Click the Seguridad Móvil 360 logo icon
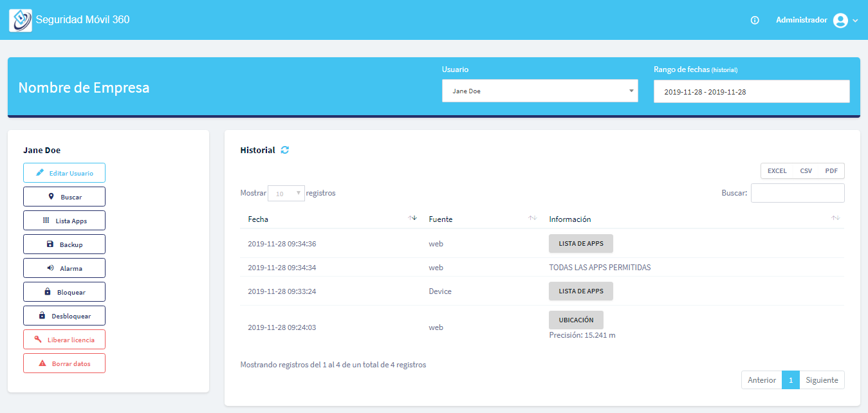The image size is (868, 413). coord(21,20)
